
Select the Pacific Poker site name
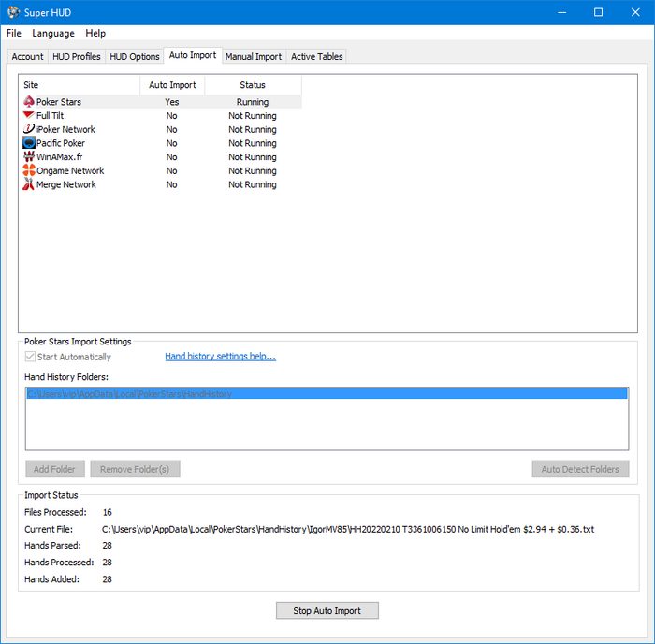(x=61, y=143)
